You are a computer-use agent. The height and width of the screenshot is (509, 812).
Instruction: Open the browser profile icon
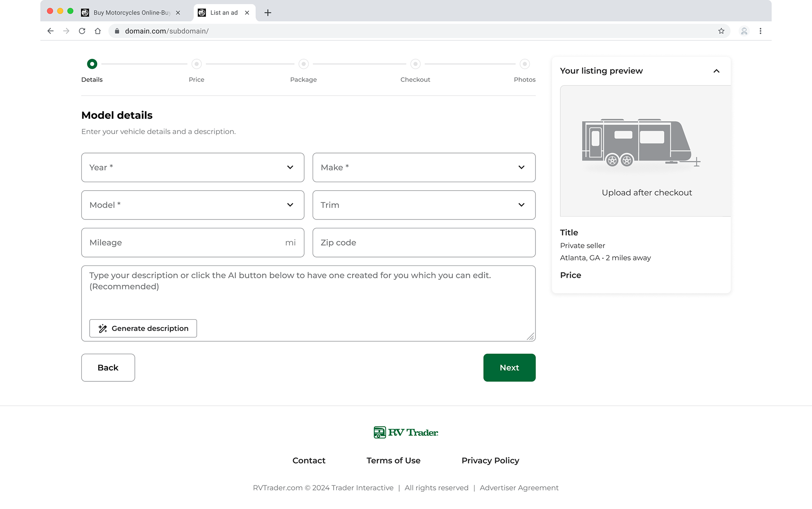tap(744, 31)
